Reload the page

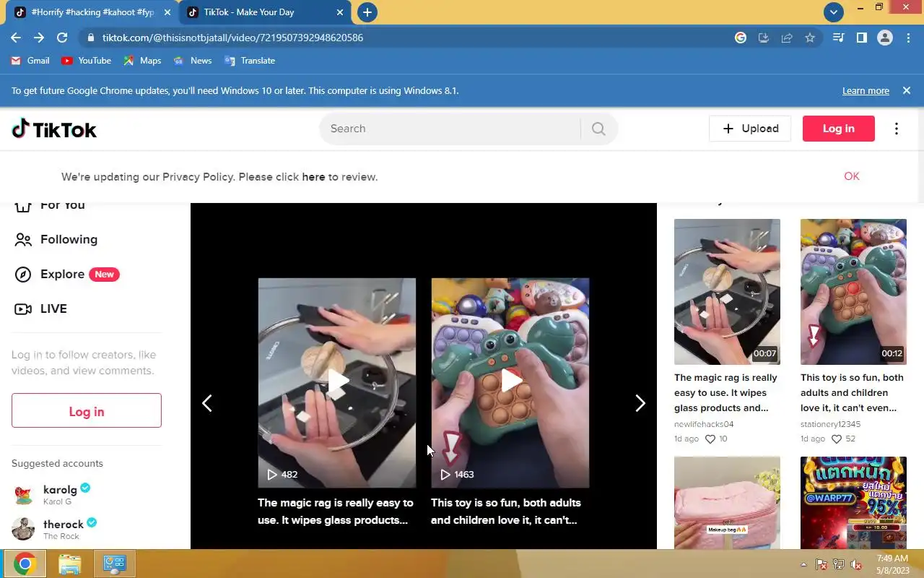pos(62,38)
